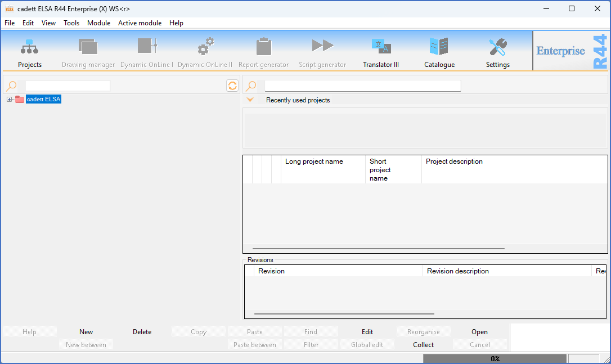Open the File menu
611x364 pixels.
click(x=10, y=23)
